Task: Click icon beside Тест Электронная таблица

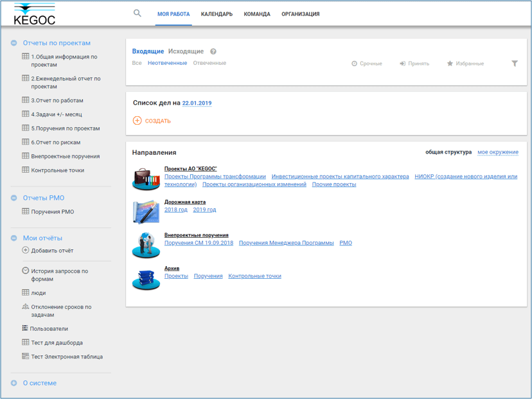Action: pos(26,356)
